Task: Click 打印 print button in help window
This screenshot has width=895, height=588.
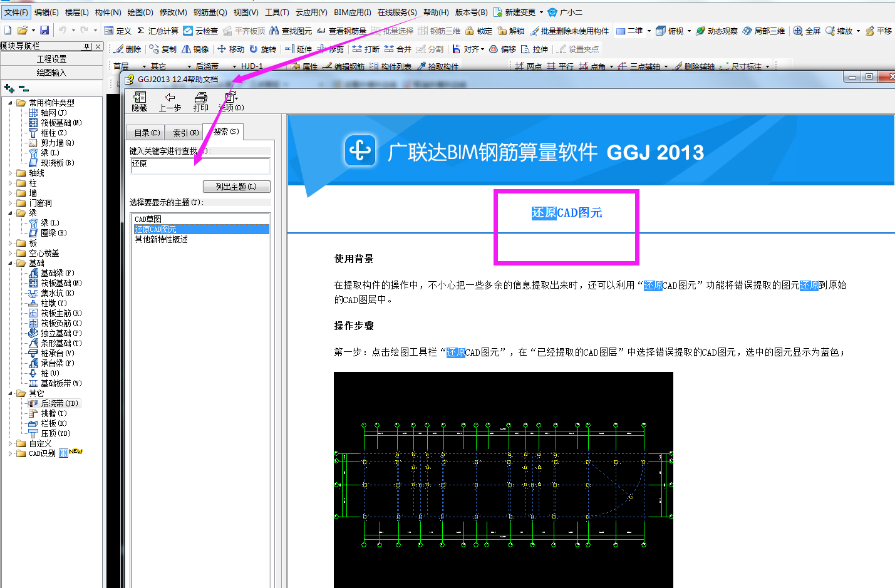Action: point(201,101)
